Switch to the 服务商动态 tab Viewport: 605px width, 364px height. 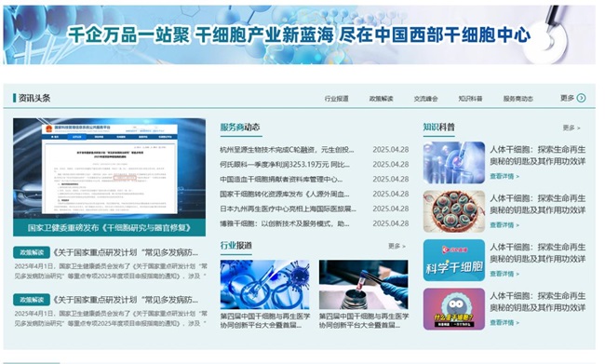click(518, 99)
